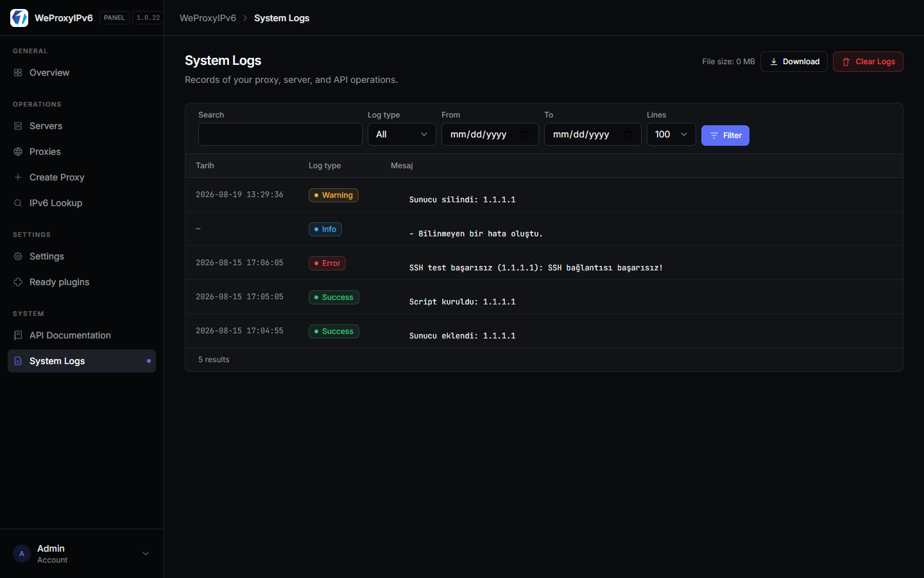The image size is (924, 578).
Task: Click the WeProxyIPv6 logo icon
Action: (19, 18)
